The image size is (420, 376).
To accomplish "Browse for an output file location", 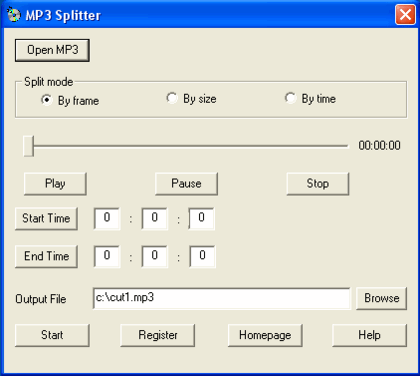I will click(x=381, y=298).
